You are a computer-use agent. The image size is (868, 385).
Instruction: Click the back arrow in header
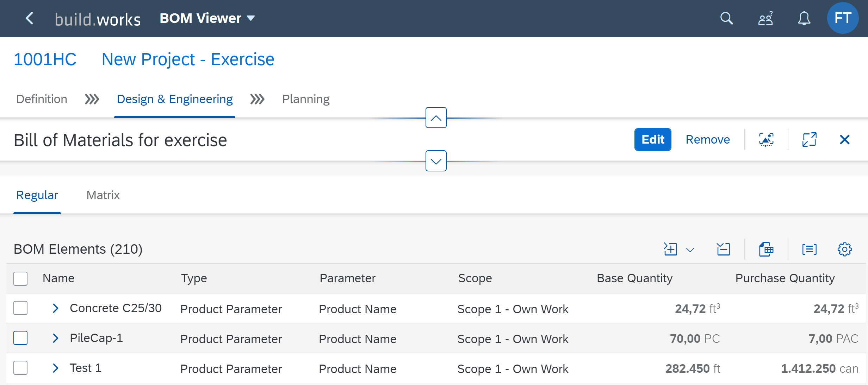click(30, 18)
